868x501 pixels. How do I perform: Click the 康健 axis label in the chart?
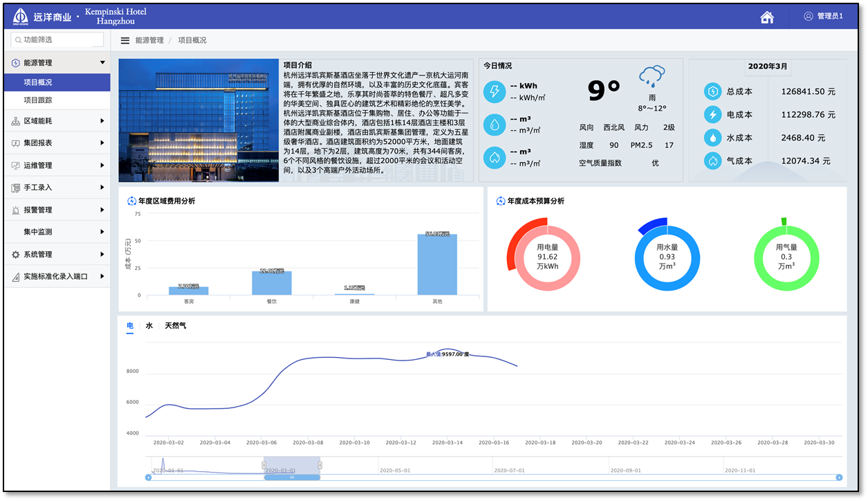(354, 302)
